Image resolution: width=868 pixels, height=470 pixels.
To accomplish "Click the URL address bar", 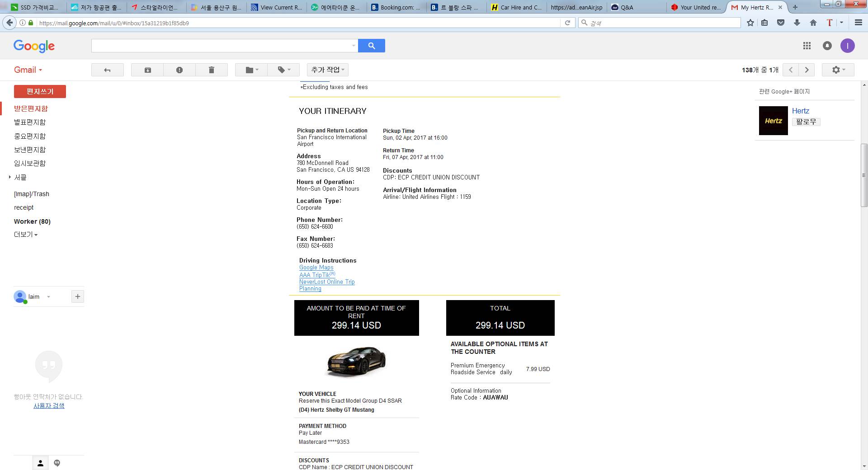I will pos(298,23).
